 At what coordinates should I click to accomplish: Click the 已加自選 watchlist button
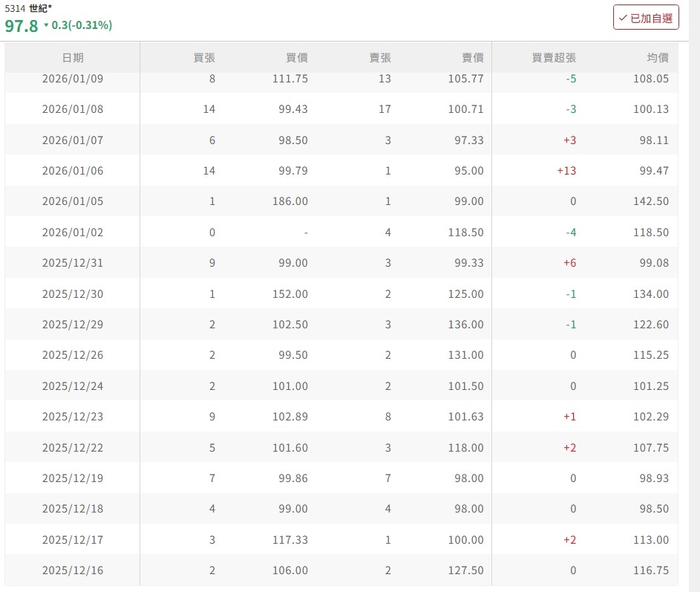coord(646,18)
